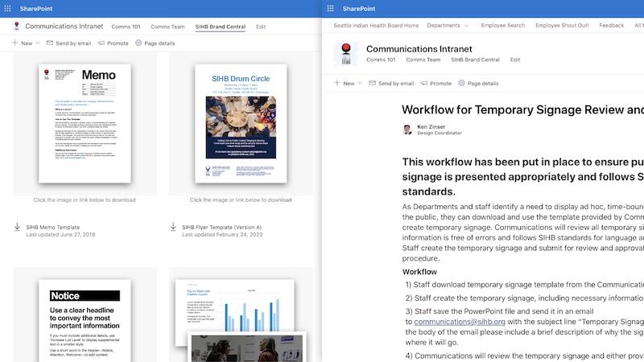Expand New dropdown chevron in right window
The height and width of the screenshot is (362, 644).
tap(360, 83)
